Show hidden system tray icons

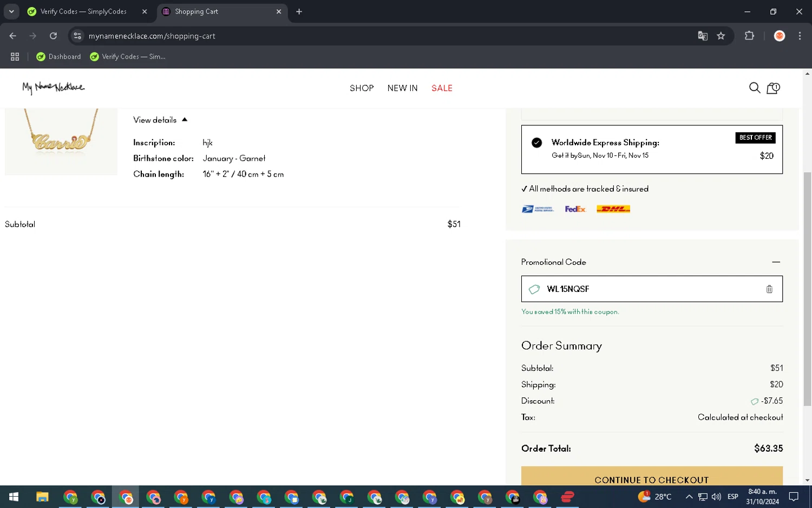[689, 497]
